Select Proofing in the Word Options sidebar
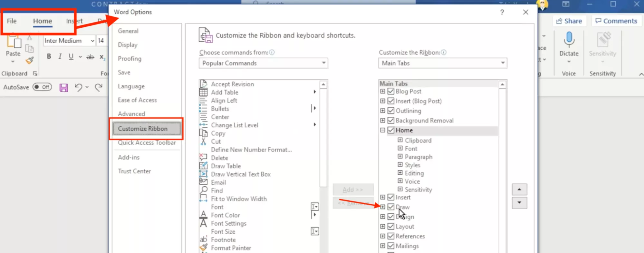This screenshot has height=253, width=644. pyautogui.click(x=130, y=59)
